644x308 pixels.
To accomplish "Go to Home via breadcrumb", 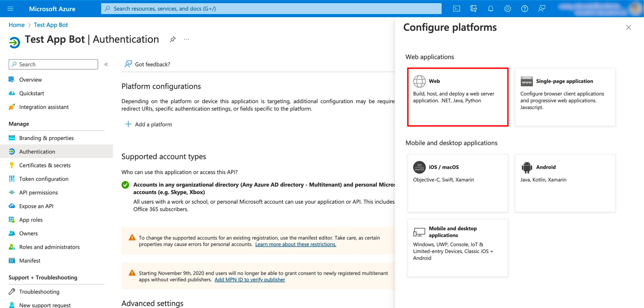I will 16,25.
